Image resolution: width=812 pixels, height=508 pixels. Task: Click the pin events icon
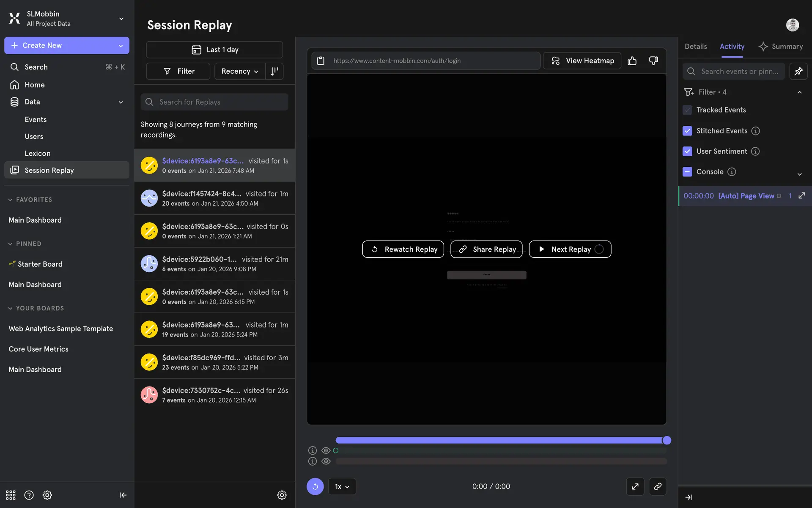(x=798, y=71)
